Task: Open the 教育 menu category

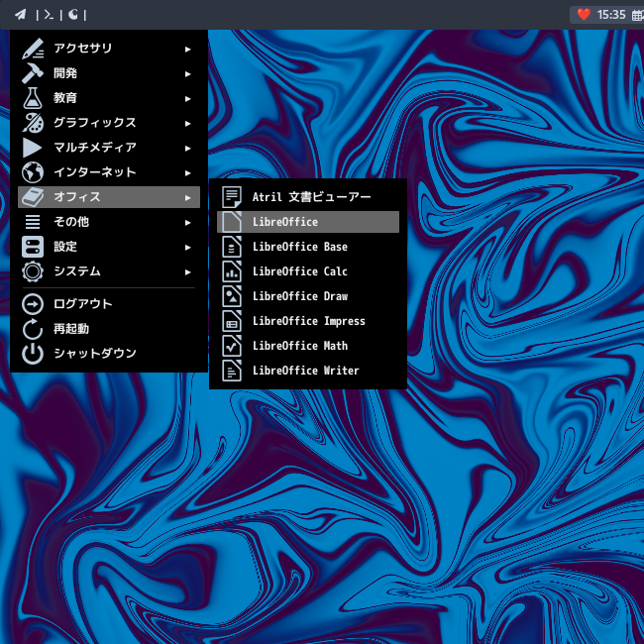Action: (109, 98)
